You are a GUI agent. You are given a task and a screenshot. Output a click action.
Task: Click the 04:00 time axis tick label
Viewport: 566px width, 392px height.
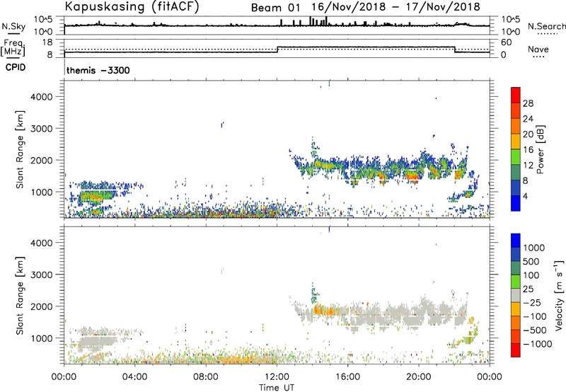(x=135, y=377)
